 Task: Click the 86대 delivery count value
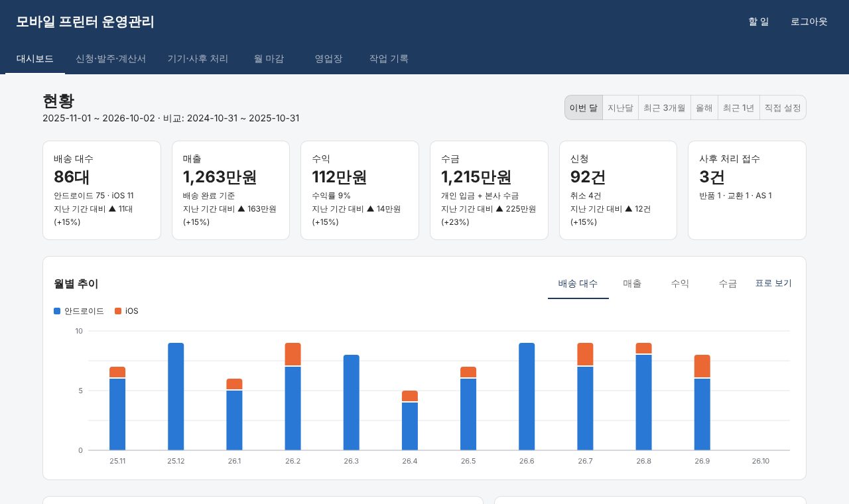(72, 177)
